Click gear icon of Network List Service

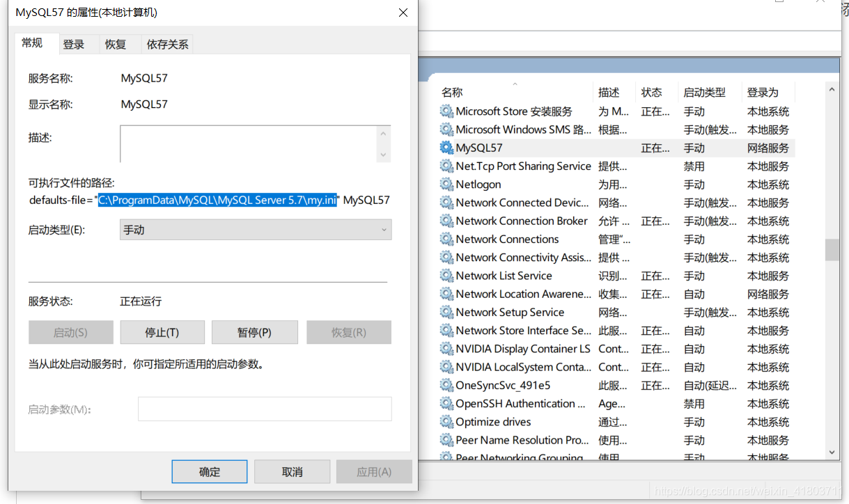(446, 276)
